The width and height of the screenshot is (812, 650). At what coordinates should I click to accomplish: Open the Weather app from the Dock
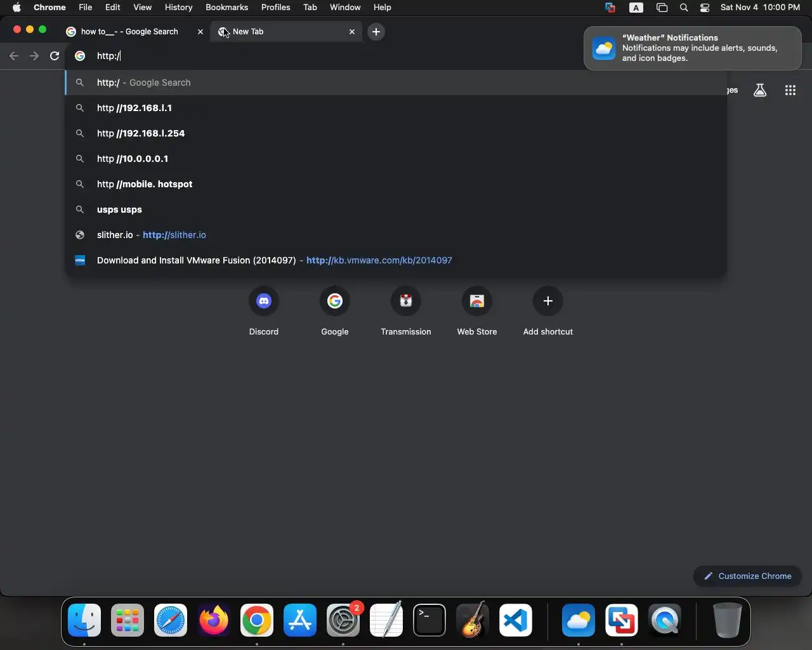coord(579,620)
